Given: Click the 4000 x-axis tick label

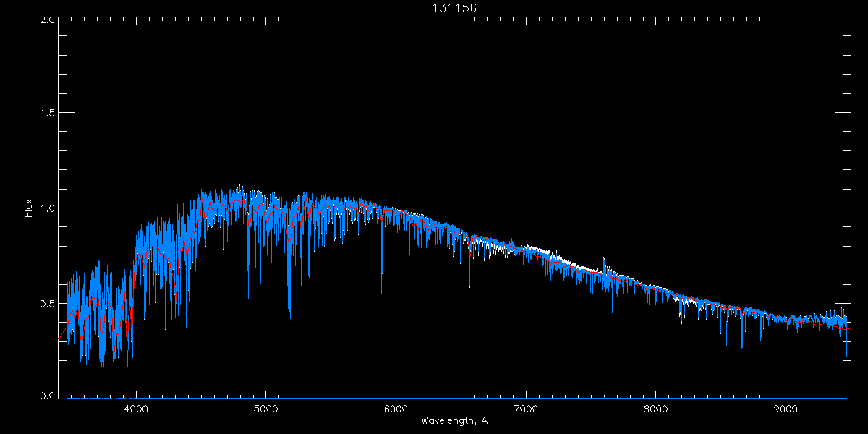Looking at the screenshot, I should pos(136,407).
